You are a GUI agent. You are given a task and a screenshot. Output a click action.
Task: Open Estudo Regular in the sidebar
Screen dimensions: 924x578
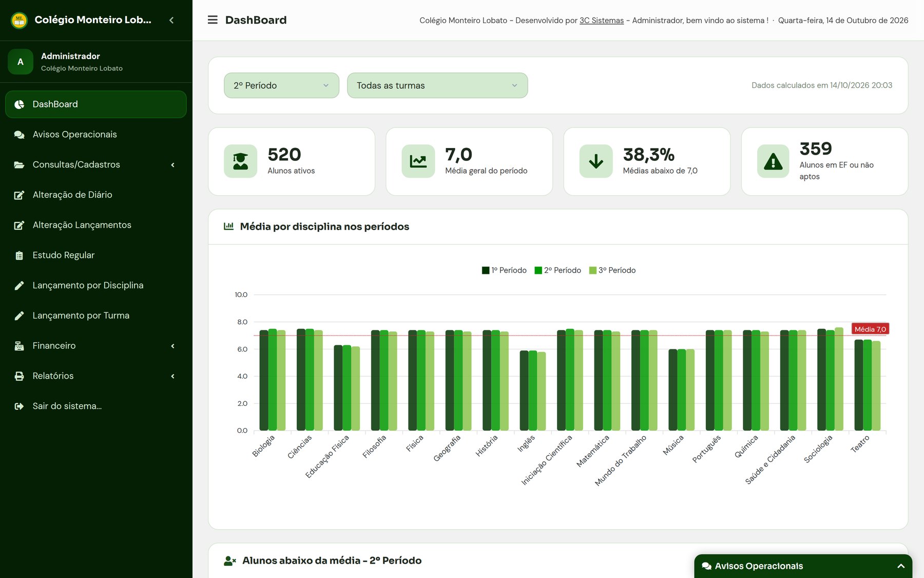coord(96,255)
